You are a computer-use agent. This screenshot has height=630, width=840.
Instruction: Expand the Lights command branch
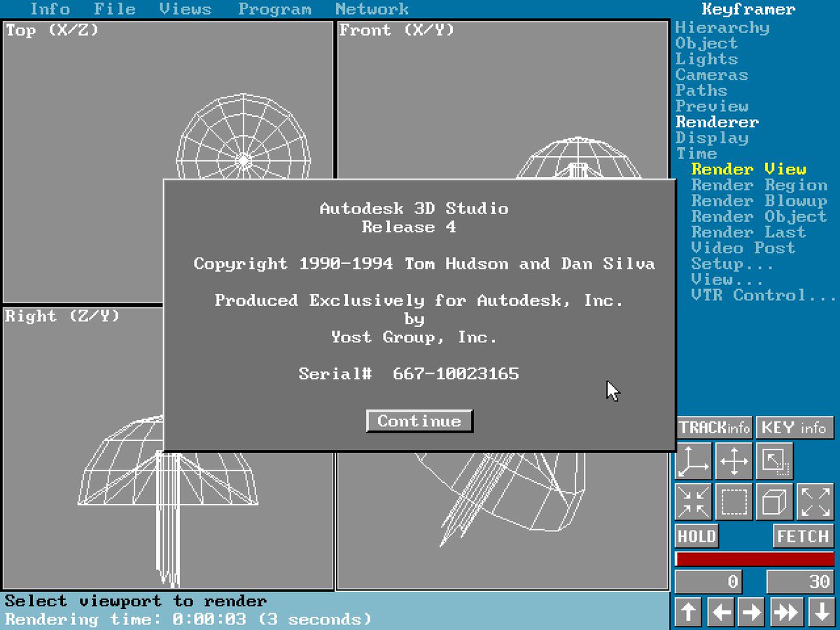tap(706, 59)
